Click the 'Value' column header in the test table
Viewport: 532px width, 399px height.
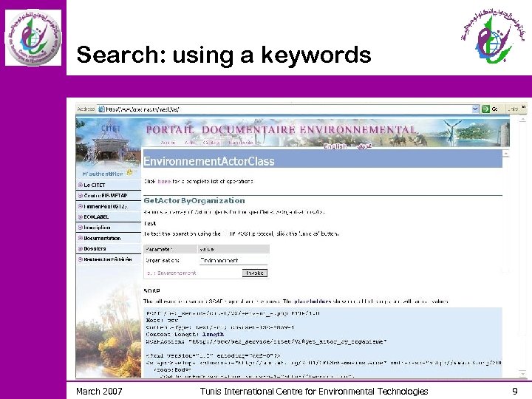coord(233,250)
